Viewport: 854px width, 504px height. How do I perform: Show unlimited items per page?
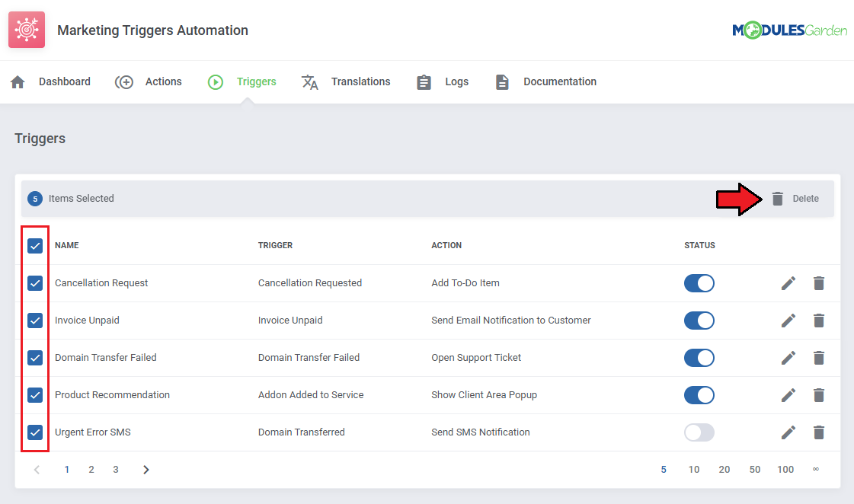(816, 469)
